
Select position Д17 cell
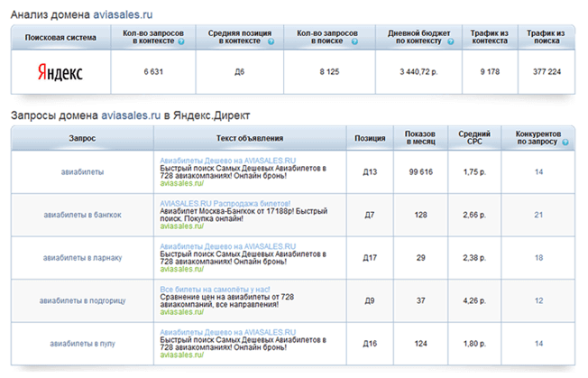pos(370,258)
